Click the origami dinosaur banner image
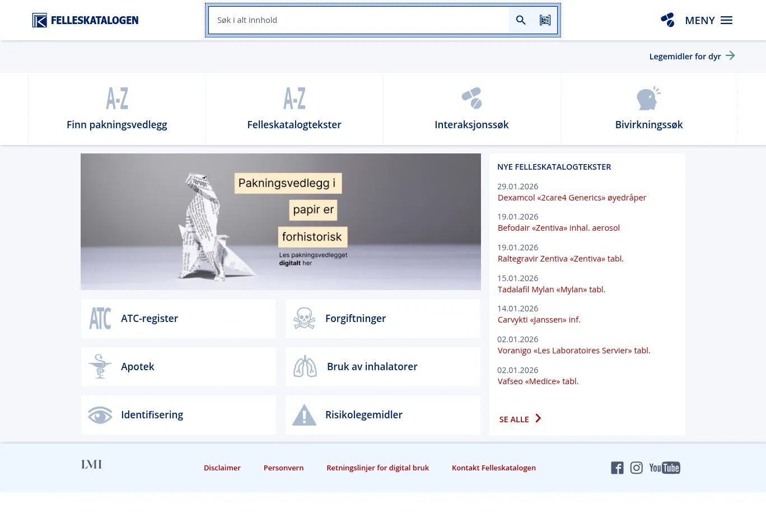Image resolution: width=766 pixels, height=532 pixels. (281, 222)
